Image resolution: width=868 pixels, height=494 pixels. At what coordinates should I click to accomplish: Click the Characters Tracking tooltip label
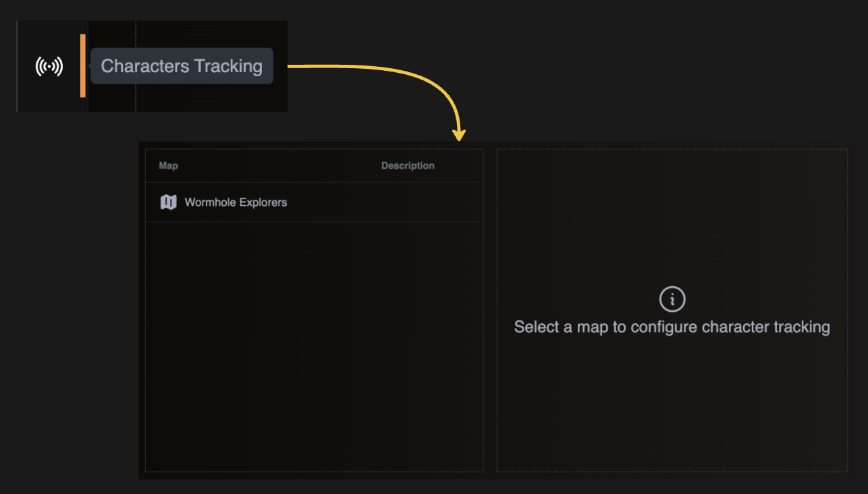tap(181, 65)
